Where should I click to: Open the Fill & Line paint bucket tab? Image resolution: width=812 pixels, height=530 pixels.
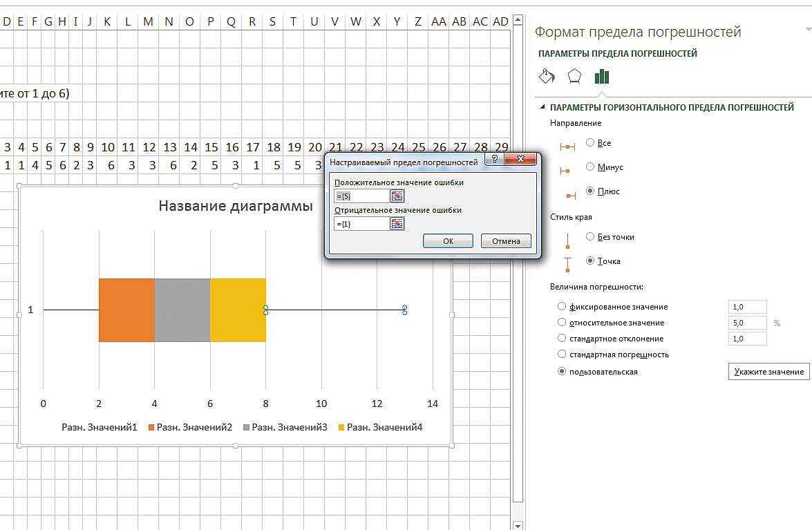coord(547,76)
